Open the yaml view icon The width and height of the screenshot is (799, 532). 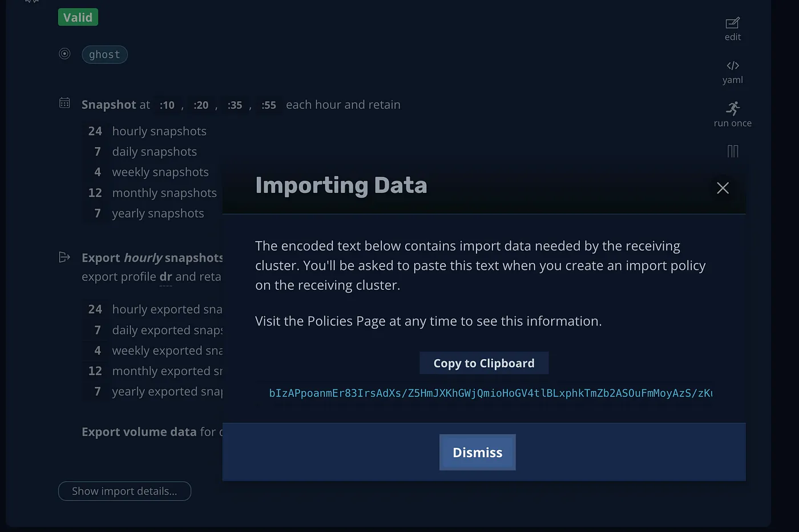[732, 66]
